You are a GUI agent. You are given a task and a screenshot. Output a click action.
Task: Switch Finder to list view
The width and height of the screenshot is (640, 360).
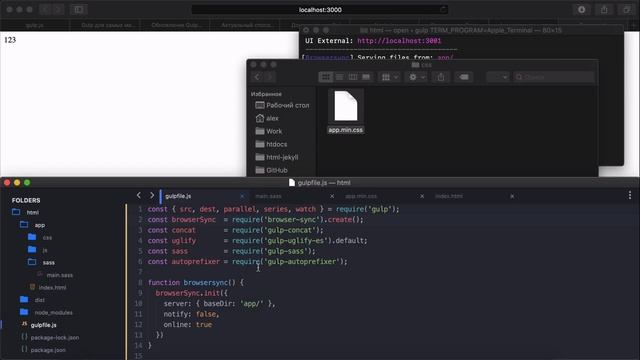click(x=339, y=77)
